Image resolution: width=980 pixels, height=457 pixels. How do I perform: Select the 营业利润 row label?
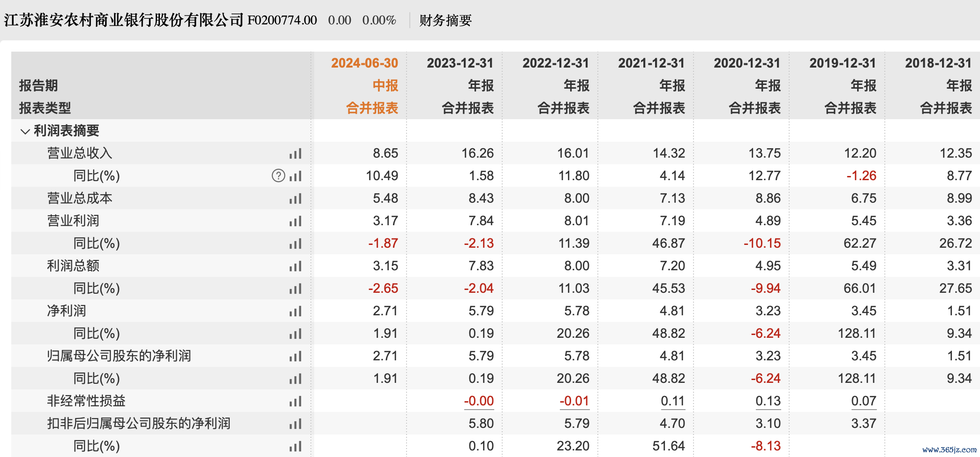click(x=73, y=221)
